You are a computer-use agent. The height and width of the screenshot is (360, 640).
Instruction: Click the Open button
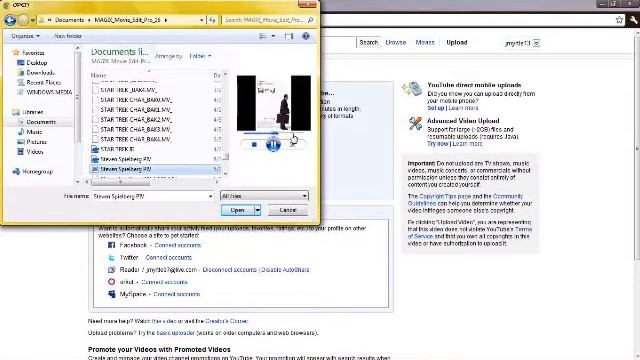pos(238,210)
